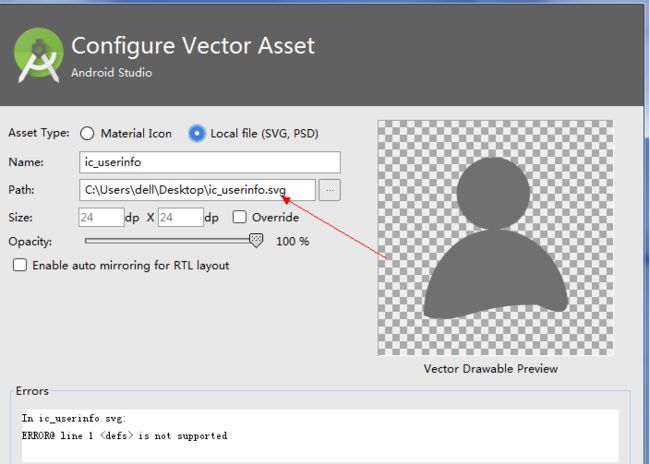Image resolution: width=650 pixels, height=464 pixels.
Task: Click the Path field with the SVG location
Action: tap(197, 190)
